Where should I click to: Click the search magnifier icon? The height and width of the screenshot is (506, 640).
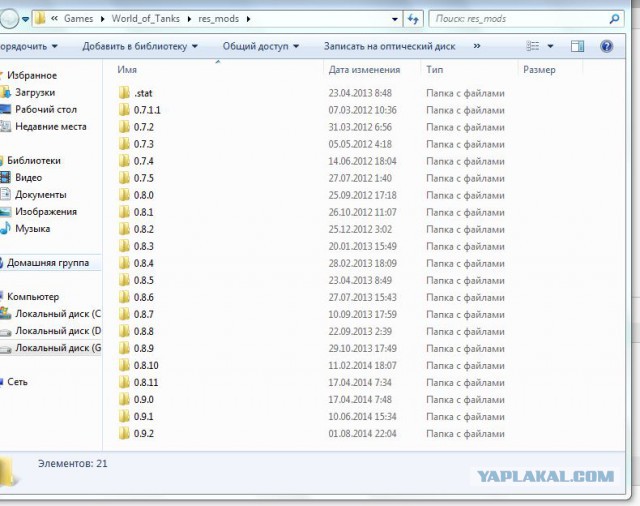(614, 19)
